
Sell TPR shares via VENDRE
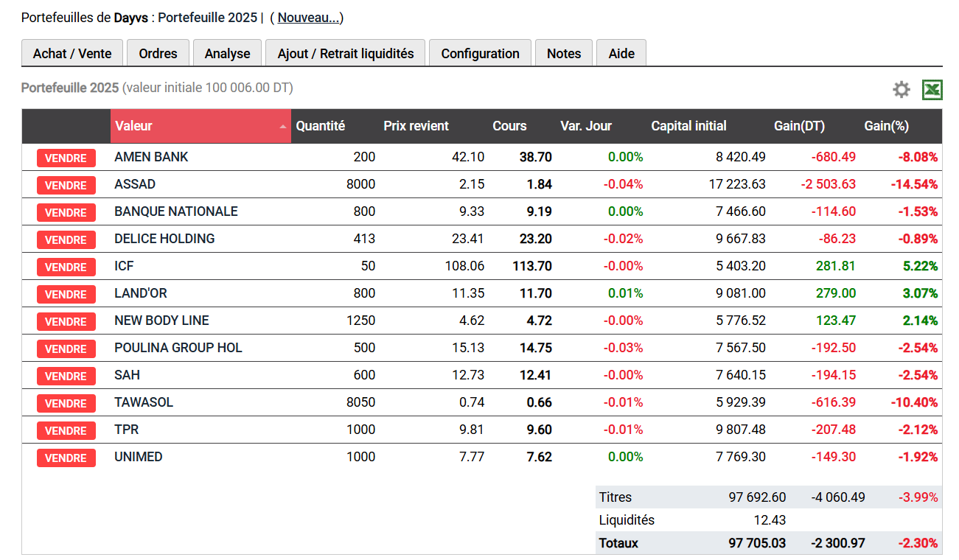66,430
